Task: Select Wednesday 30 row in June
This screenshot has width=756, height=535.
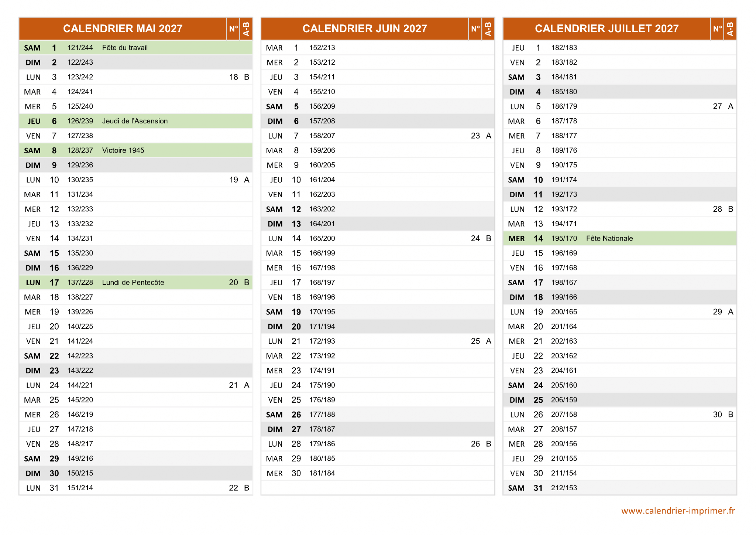Action: coord(296,473)
